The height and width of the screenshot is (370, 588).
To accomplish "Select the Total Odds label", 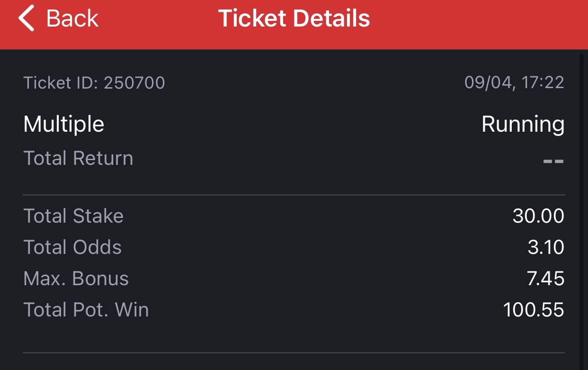I will pyautogui.click(x=72, y=247).
